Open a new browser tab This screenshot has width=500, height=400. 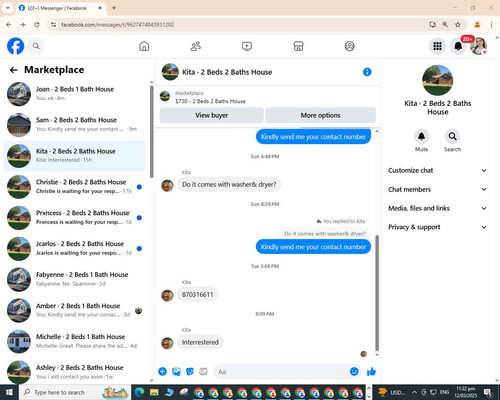click(114, 8)
